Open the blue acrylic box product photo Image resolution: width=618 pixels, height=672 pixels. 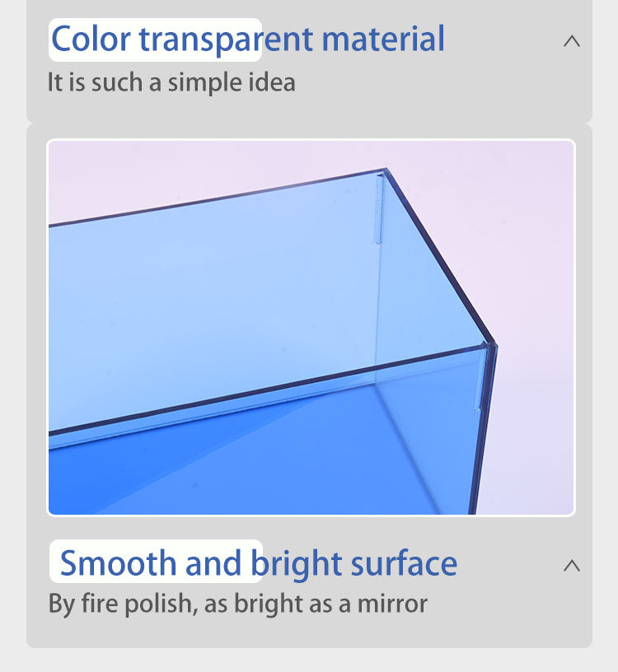[311, 327]
